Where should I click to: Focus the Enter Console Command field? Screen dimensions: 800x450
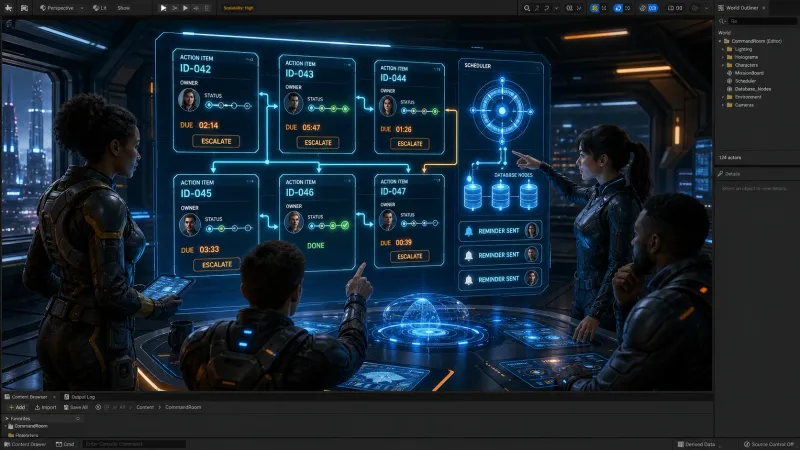click(134, 444)
